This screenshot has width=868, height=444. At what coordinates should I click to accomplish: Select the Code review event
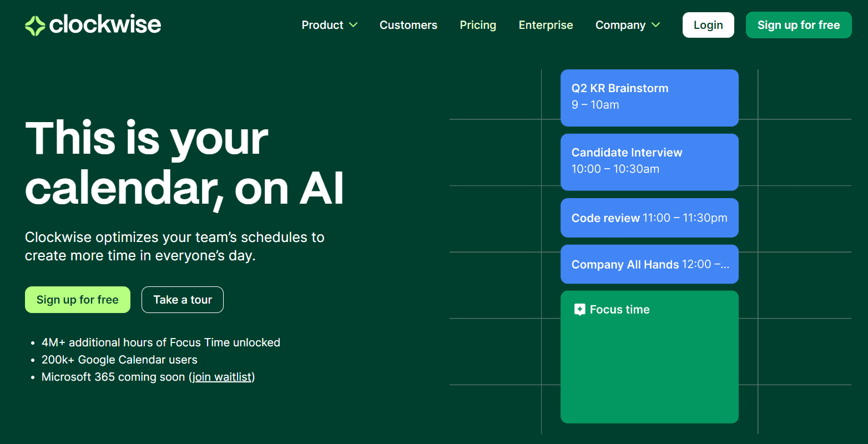[649, 218]
